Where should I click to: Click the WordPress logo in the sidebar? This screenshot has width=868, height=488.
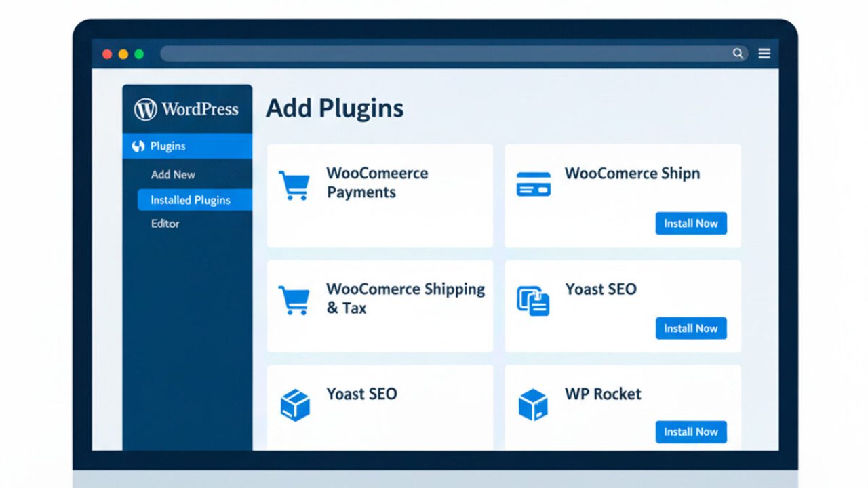144,108
